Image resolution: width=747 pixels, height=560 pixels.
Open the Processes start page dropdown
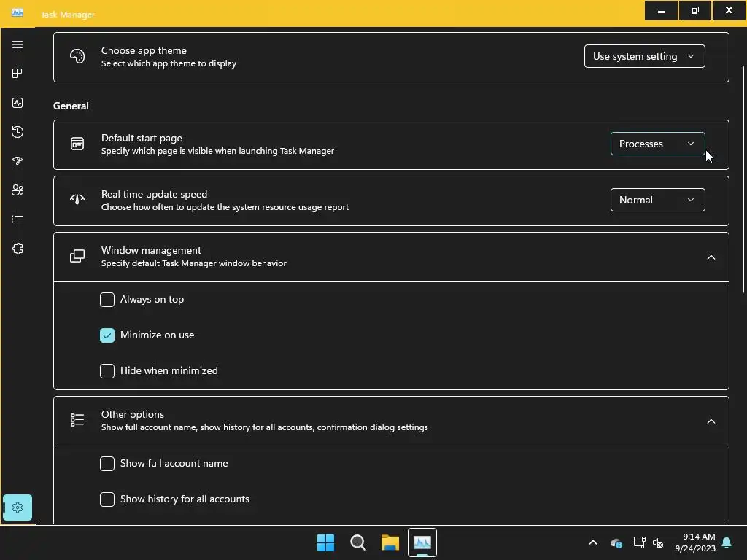657,144
